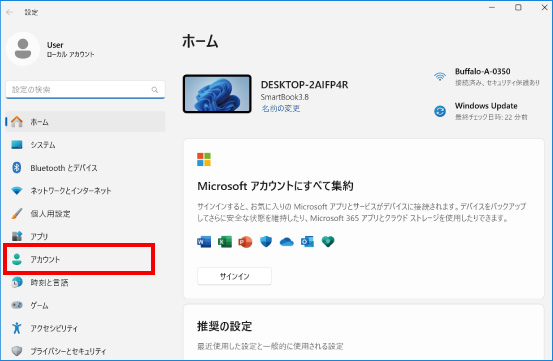Open アクセシビリティ label
This screenshot has width=553, height=361.
54,328
